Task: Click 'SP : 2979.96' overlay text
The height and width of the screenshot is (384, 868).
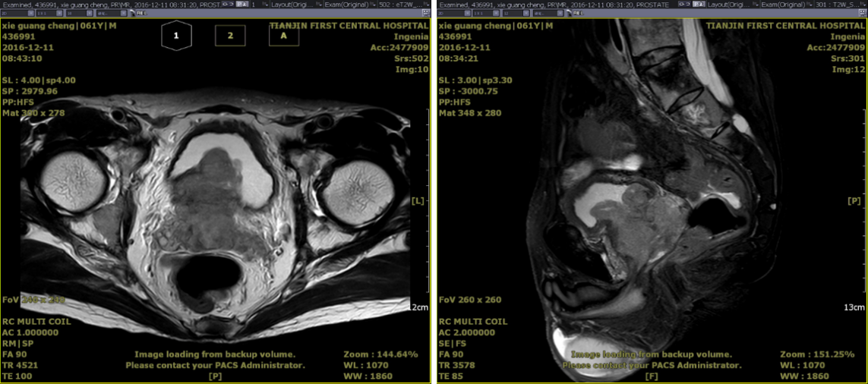Action: 30,91
